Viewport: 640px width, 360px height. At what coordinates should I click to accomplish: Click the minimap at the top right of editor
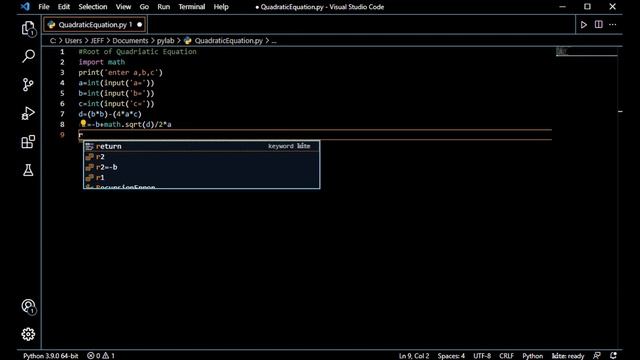click(x=587, y=52)
